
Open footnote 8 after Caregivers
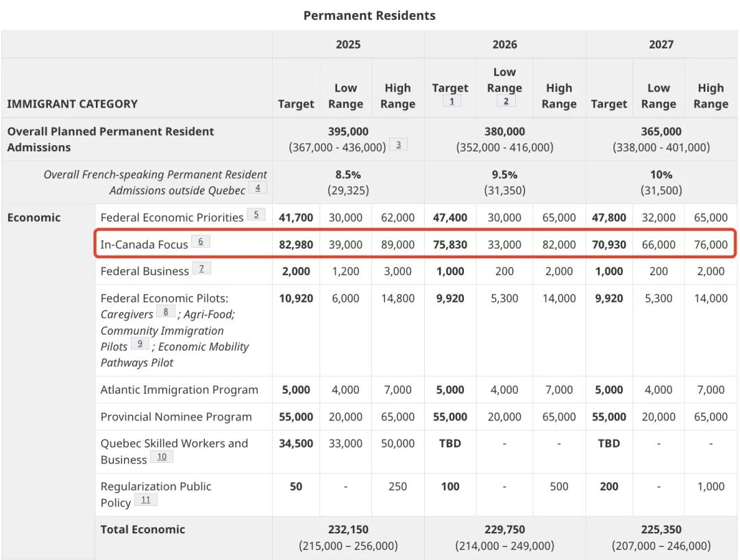point(166,311)
